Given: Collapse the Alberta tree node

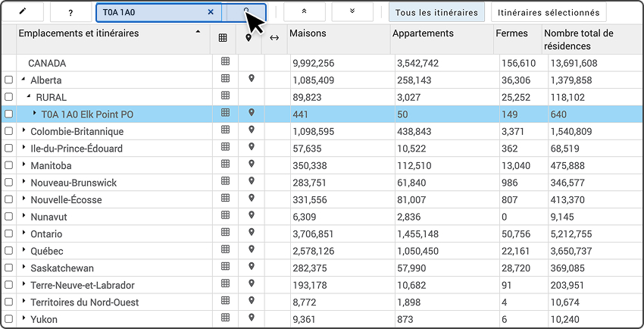Looking at the screenshot, I should 23,80.
